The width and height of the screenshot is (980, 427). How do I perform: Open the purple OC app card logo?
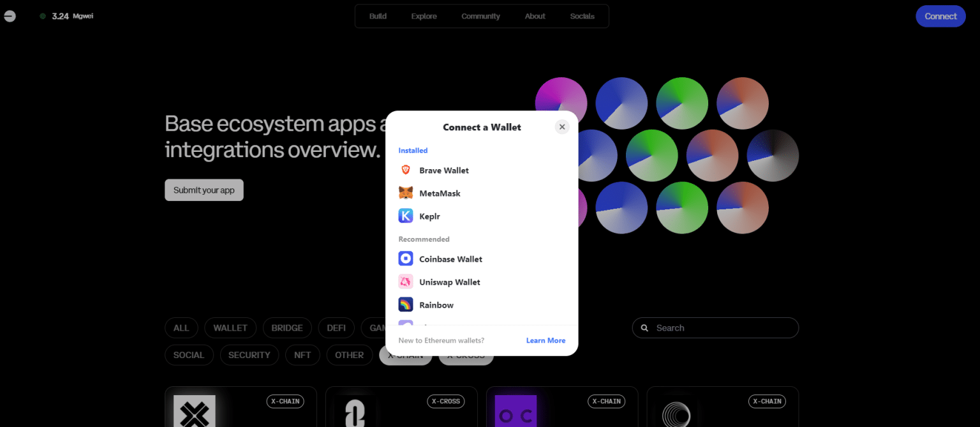tap(516, 411)
